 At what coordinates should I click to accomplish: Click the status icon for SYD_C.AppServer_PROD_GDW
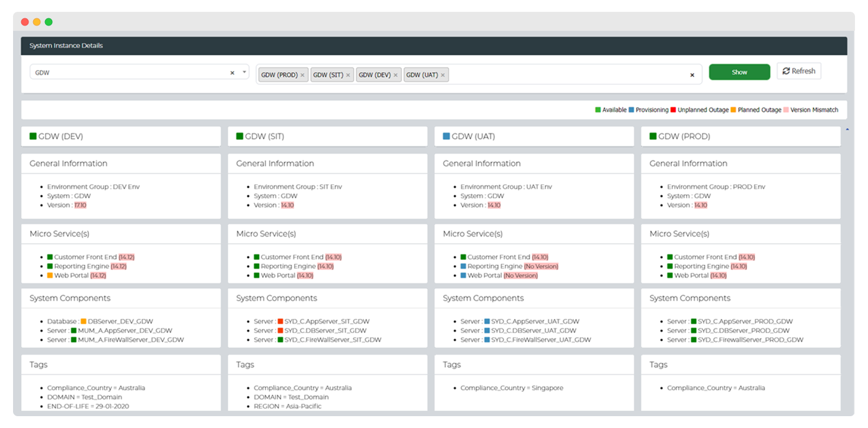pyautogui.click(x=693, y=322)
